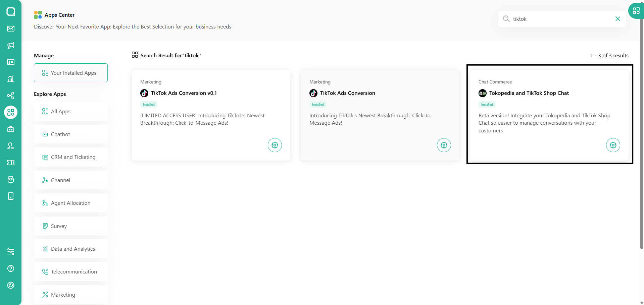The height and width of the screenshot is (305, 644).
Task: Click the power logout icon in sidebar
Action: coord(11,285)
